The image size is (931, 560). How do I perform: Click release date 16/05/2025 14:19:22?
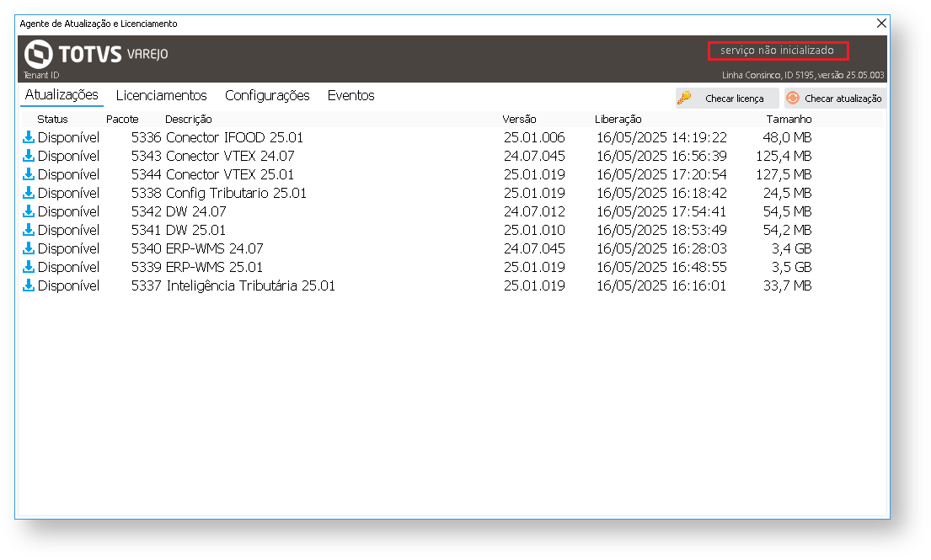click(x=661, y=137)
